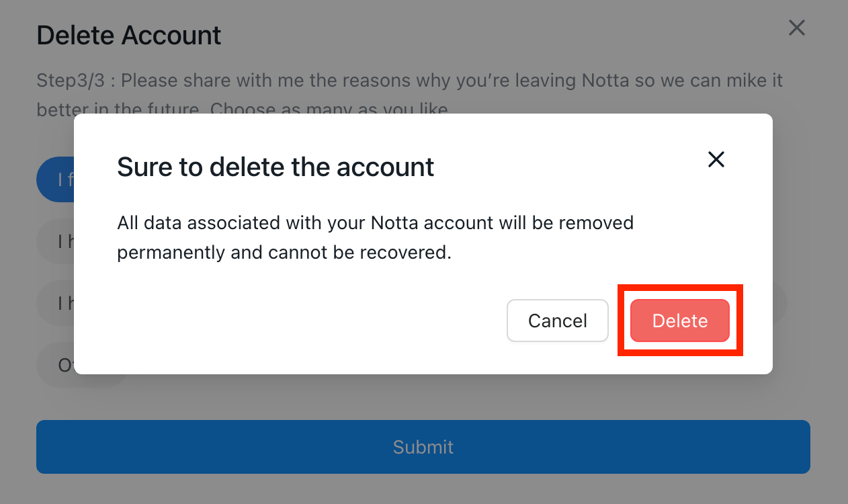848x504 pixels.
Task: Click Submit to send your feedback reasons
Action: (x=423, y=447)
